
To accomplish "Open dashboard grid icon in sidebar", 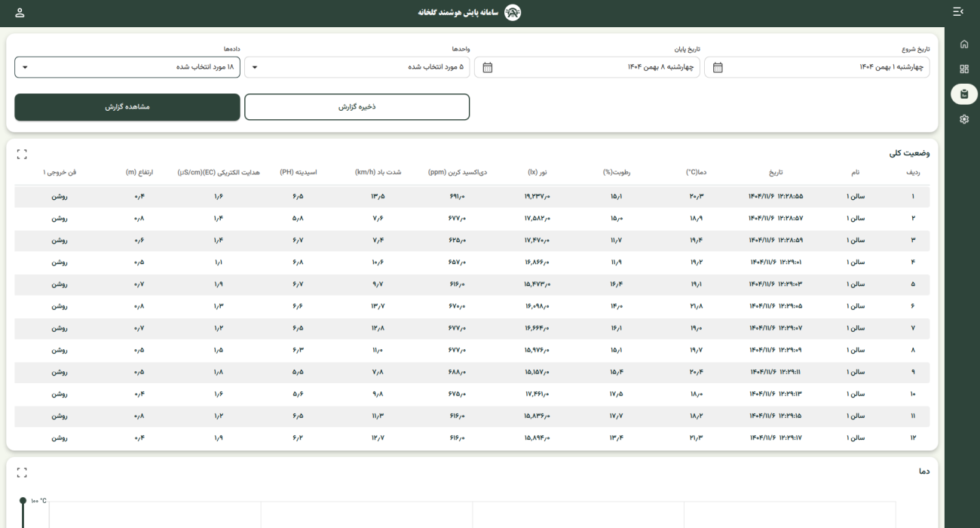I will [963, 69].
